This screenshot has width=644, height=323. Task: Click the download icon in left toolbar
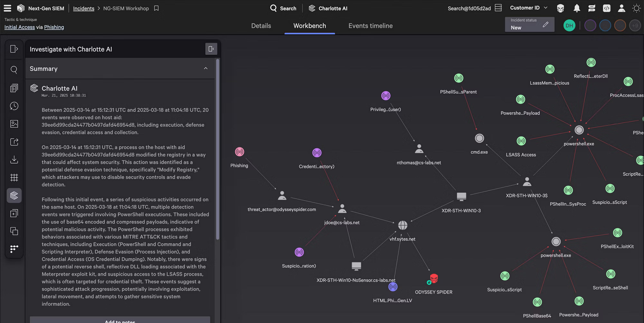14,160
